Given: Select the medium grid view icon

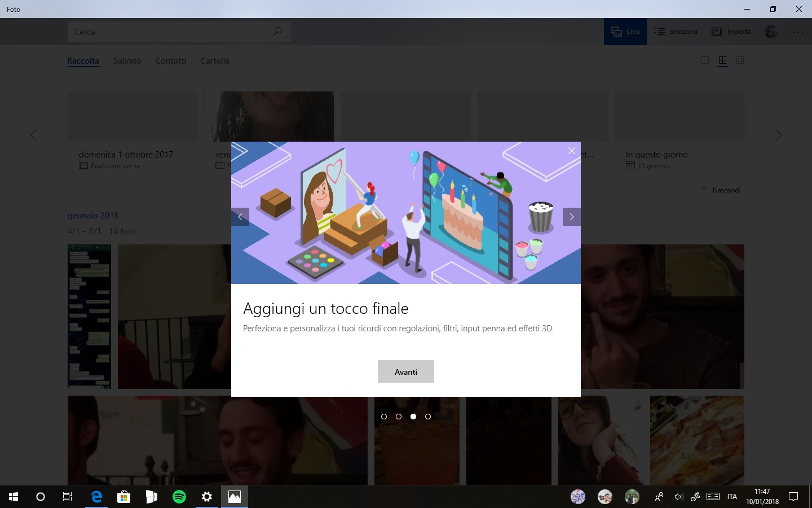Looking at the screenshot, I should click(x=722, y=60).
